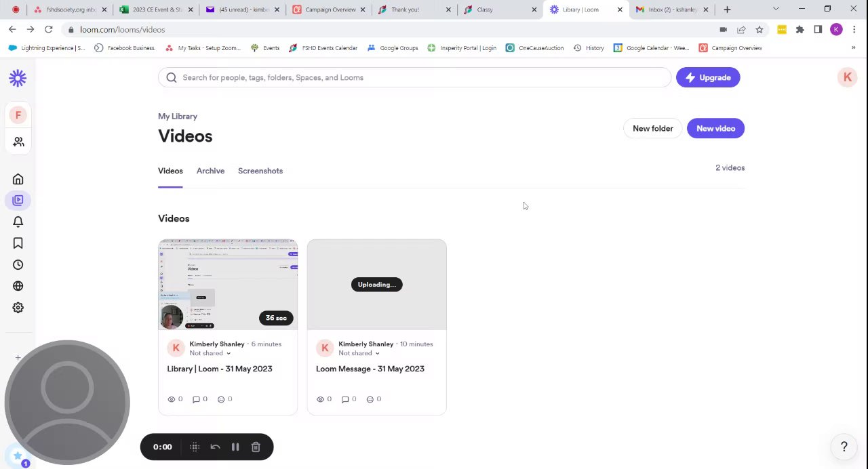This screenshot has height=469, width=868.
Task: Bookmark this page with the star icon
Action: point(759,30)
